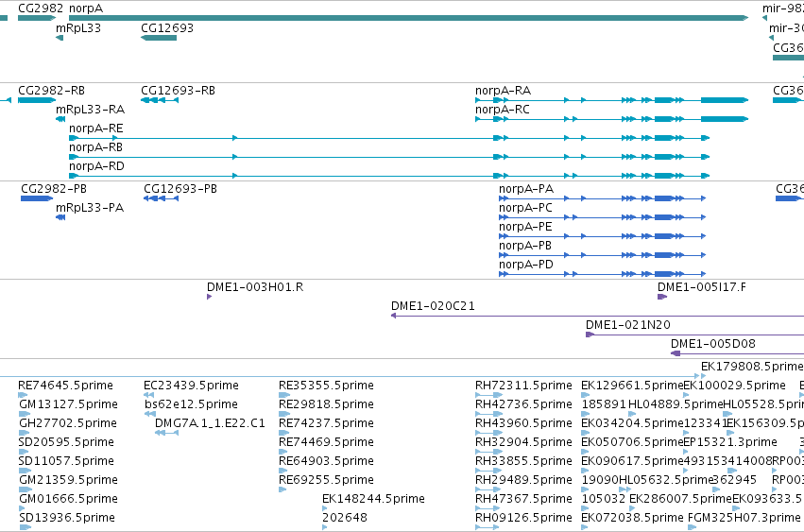Select the DME1-005D08 BAC clone
Screen dimensions: 804x532
click(x=737, y=353)
